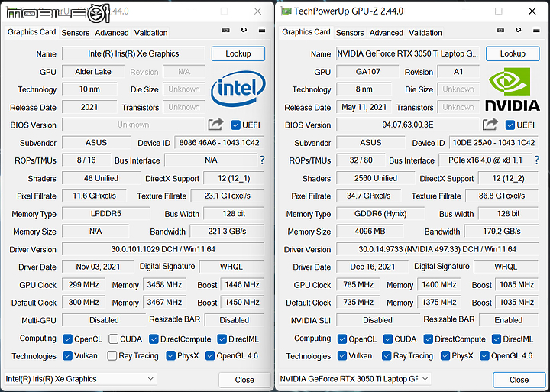550x392 pixels.
Task: Click Resizable BAR value Enabled
Action: [x=509, y=320]
